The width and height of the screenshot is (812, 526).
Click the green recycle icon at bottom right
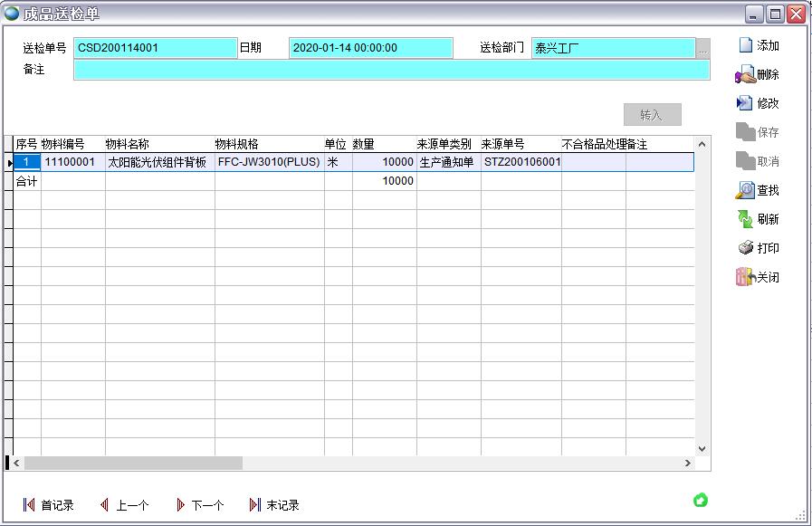point(700,500)
